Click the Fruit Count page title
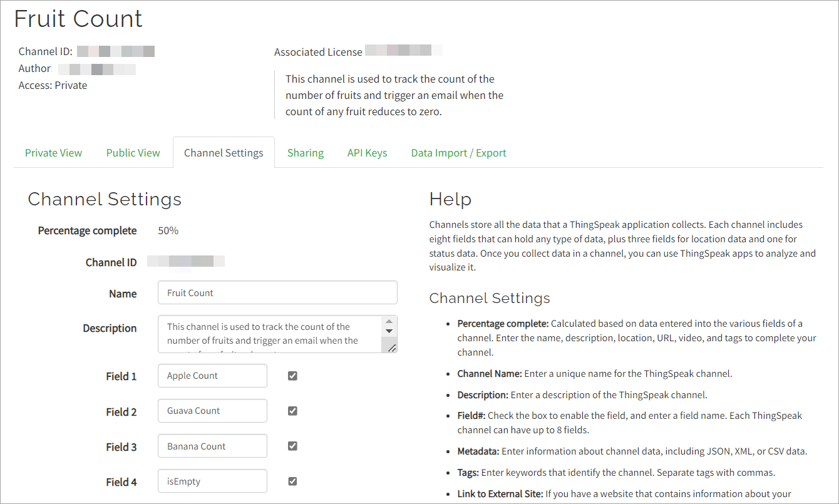Image resolution: width=839 pixels, height=504 pixels. (x=78, y=19)
